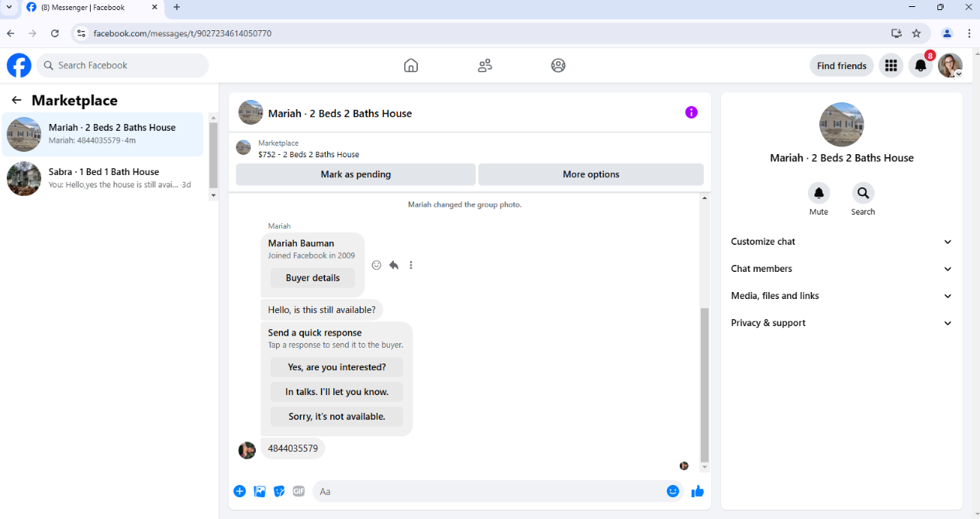Go back using the Marketplace back arrow

click(x=16, y=100)
